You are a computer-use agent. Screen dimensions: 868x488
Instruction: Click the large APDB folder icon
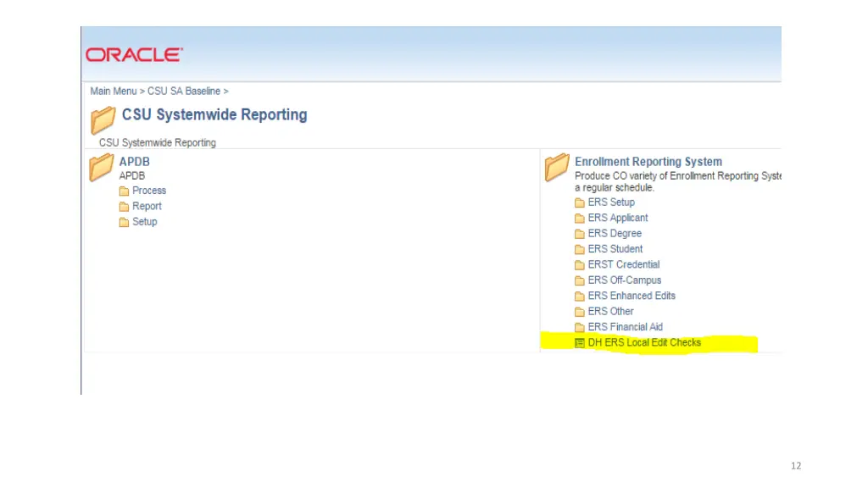coord(102,168)
